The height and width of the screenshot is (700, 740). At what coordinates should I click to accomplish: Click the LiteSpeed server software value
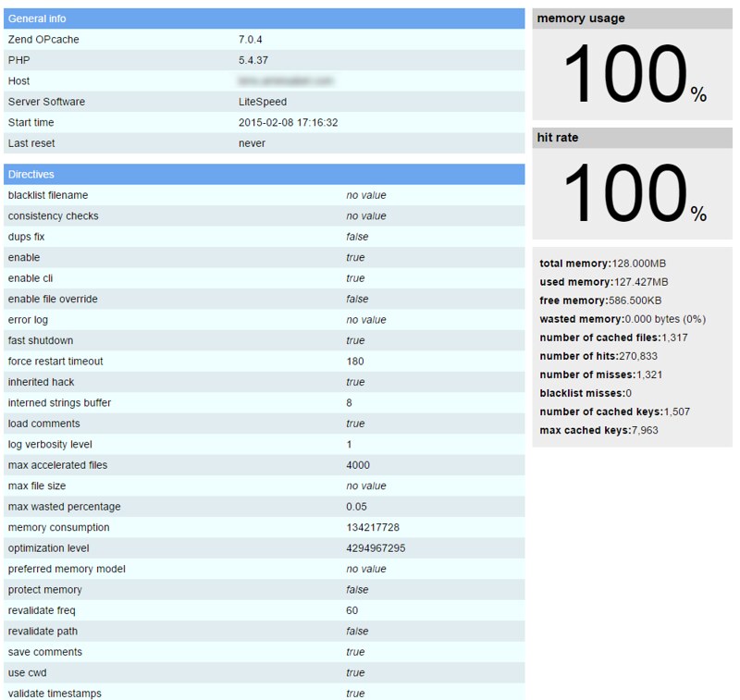[x=263, y=102]
